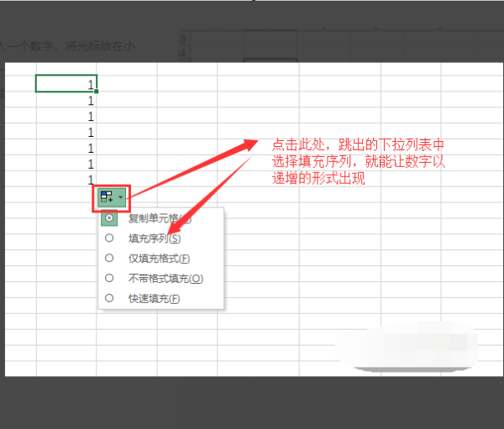Expand the Auto Fill Options dropdown arrow
The image size is (504, 429).
120,197
